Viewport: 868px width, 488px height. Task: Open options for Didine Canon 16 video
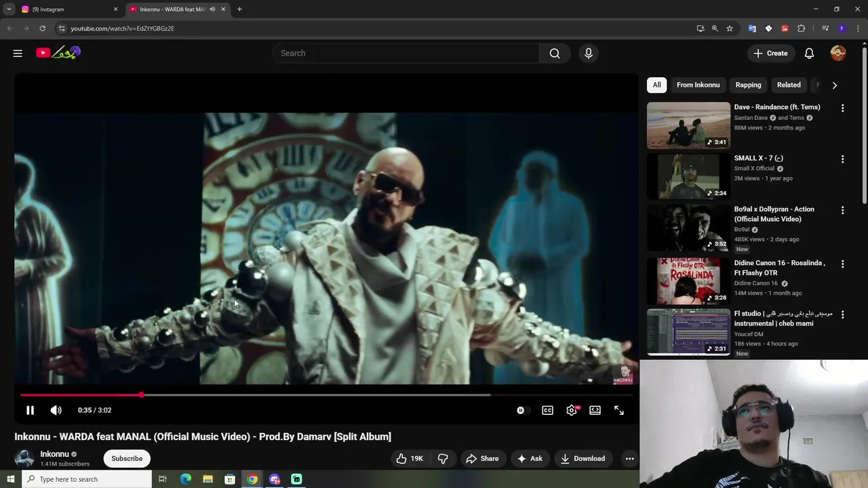(x=842, y=264)
